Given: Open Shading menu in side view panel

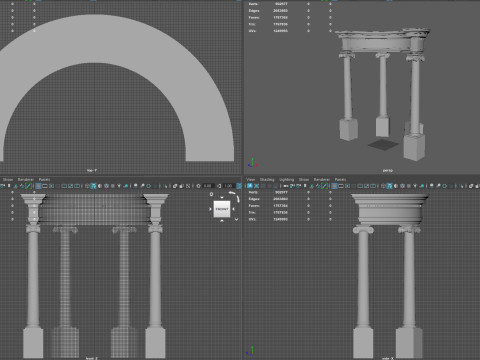Looking at the screenshot, I should (267, 179).
